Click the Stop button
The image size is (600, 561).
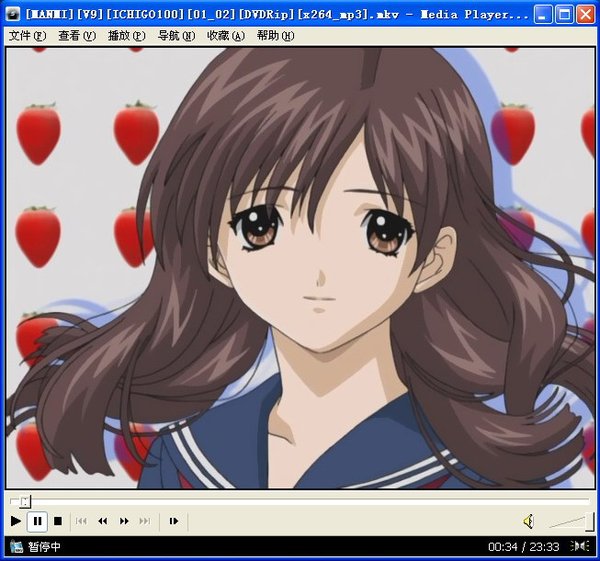click(58, 521)
